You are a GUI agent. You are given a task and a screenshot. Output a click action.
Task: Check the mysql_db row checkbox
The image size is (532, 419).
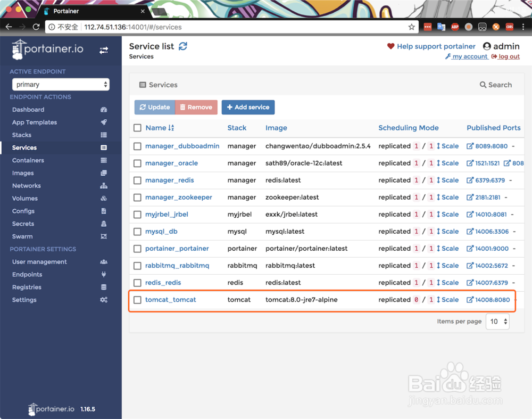(x=137, y=232)
